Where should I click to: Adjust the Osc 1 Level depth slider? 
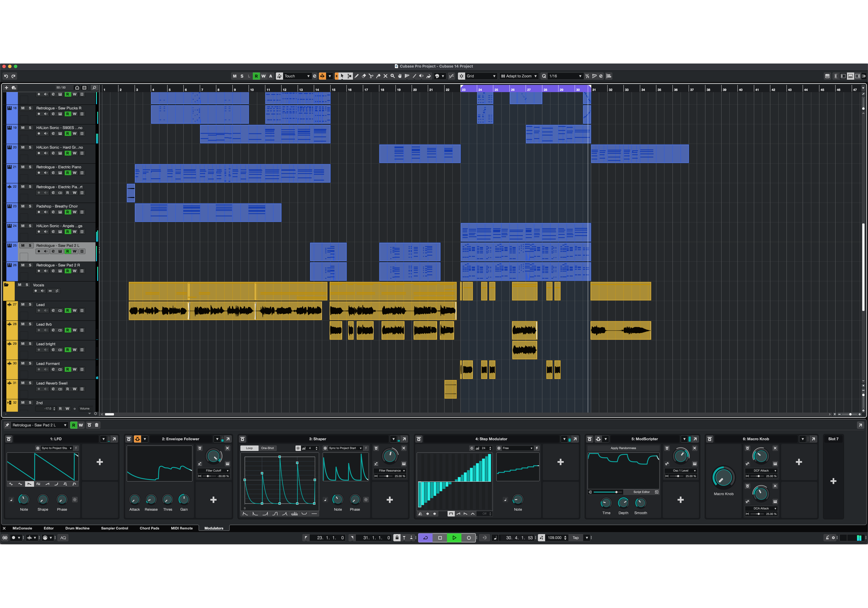click(676, 476)
